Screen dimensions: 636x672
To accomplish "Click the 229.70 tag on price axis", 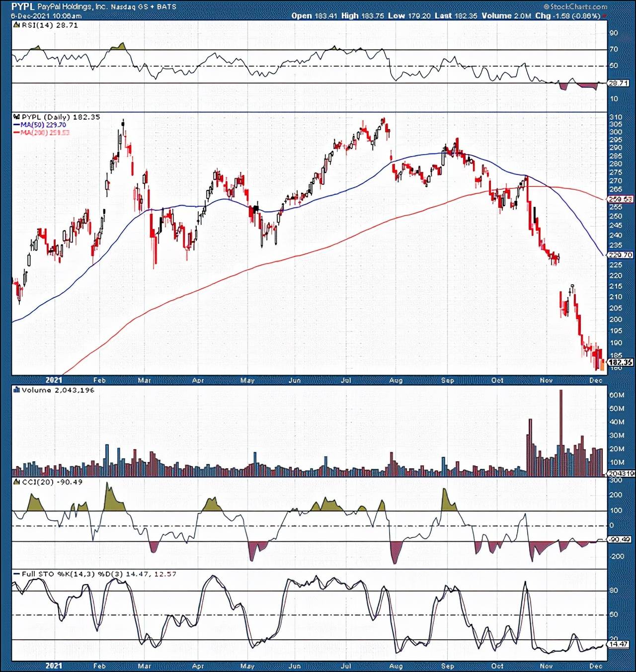I will click(x=621, y=255).
